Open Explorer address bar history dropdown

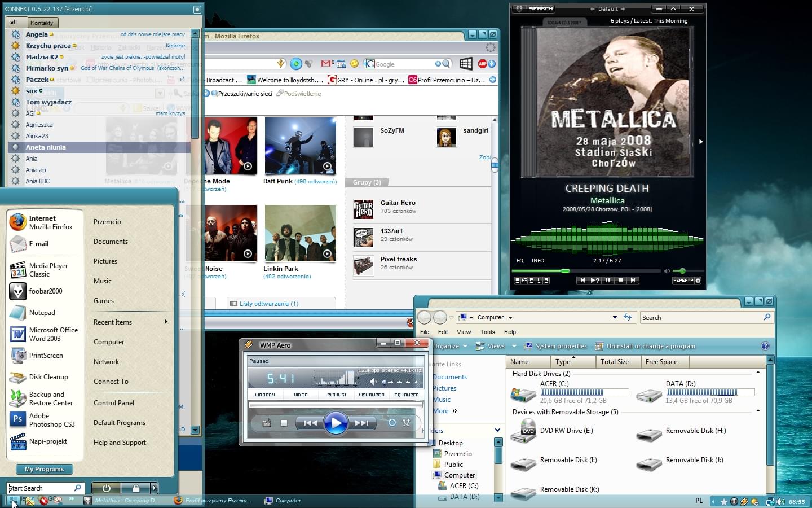[615, 317]
